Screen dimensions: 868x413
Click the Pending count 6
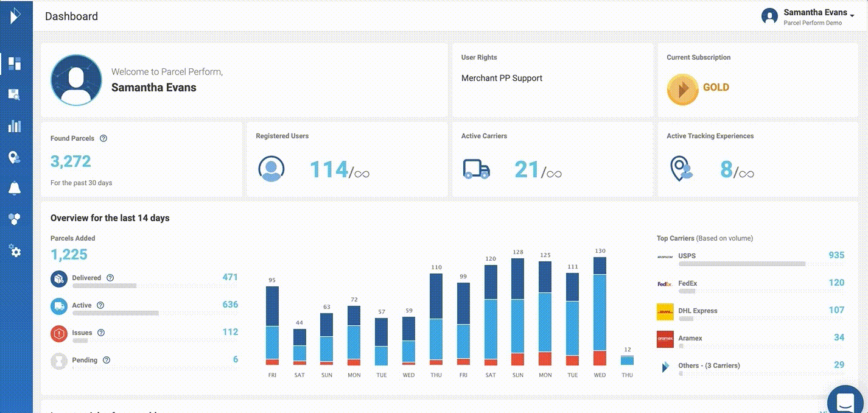coord(236,359)
